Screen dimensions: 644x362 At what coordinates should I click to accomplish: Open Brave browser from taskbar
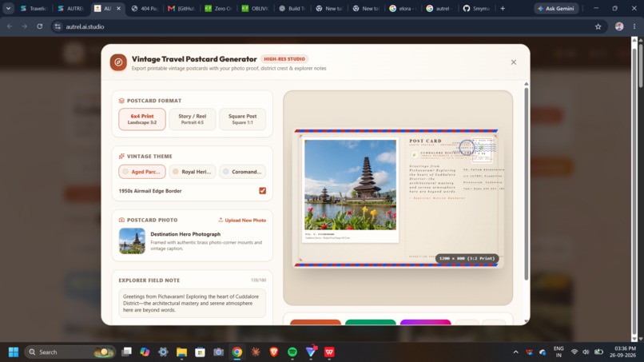274,352
